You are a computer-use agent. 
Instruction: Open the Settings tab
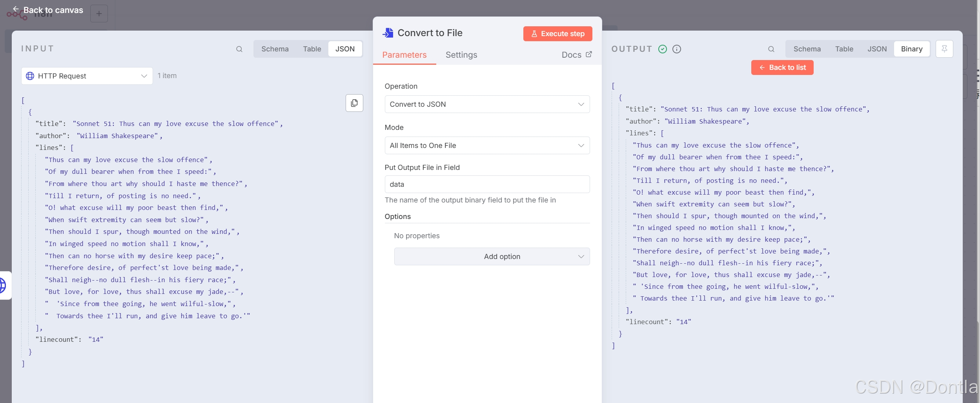[461, 55]
